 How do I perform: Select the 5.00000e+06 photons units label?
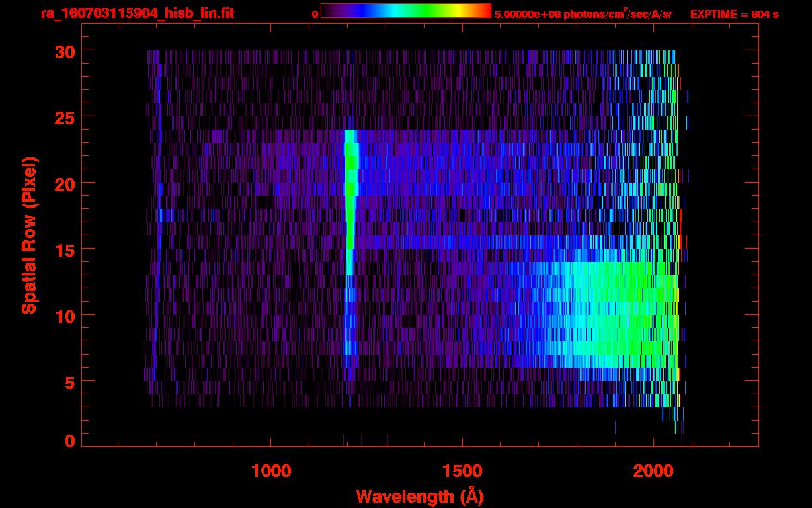583,14
